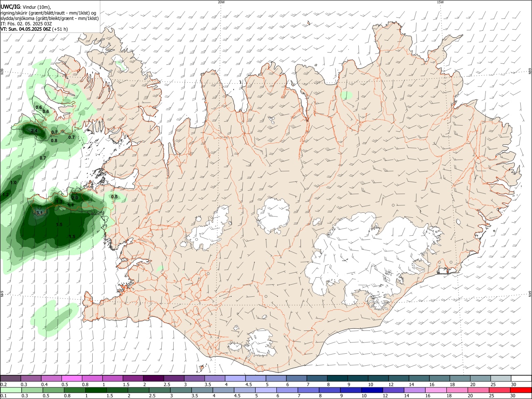Click the darkest purple 2–2.5 swatch in the upper legend
This screenshot has width=532, height=399.
[x=153, y=379]
